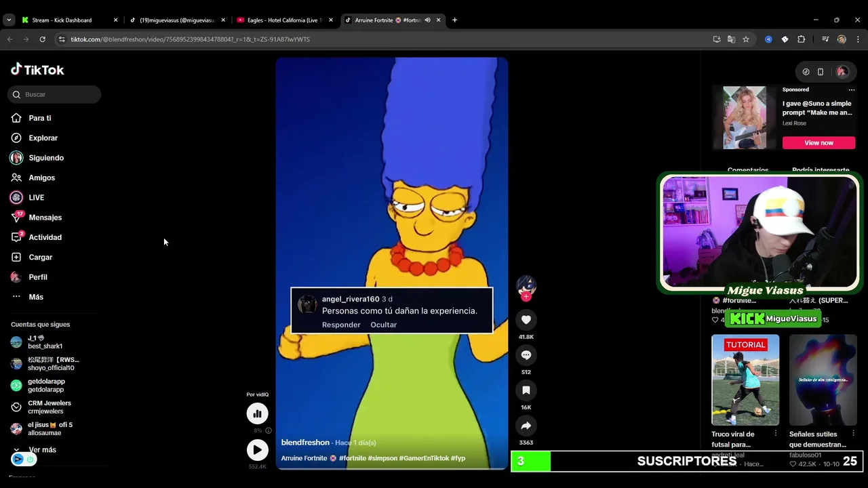Mute the Arruine Fortnite tab audio
This screenshot has width=868, height=488.
click(x=428, y=20)
